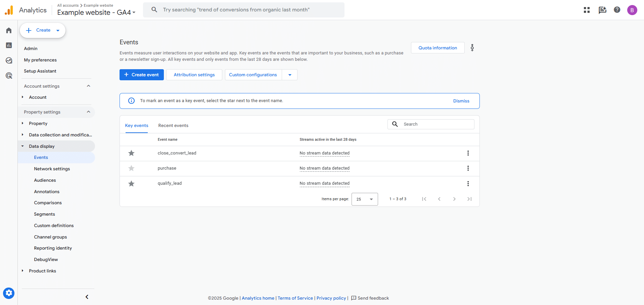Open the three-dot menu for purchase event
This screenshot has height=305, width=644.
(x=468, y=168)
